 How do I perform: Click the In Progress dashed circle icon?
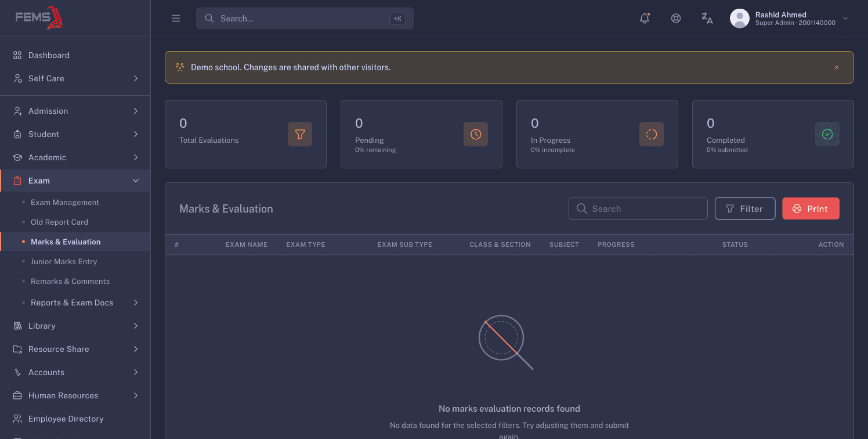(x=652, y=134)
